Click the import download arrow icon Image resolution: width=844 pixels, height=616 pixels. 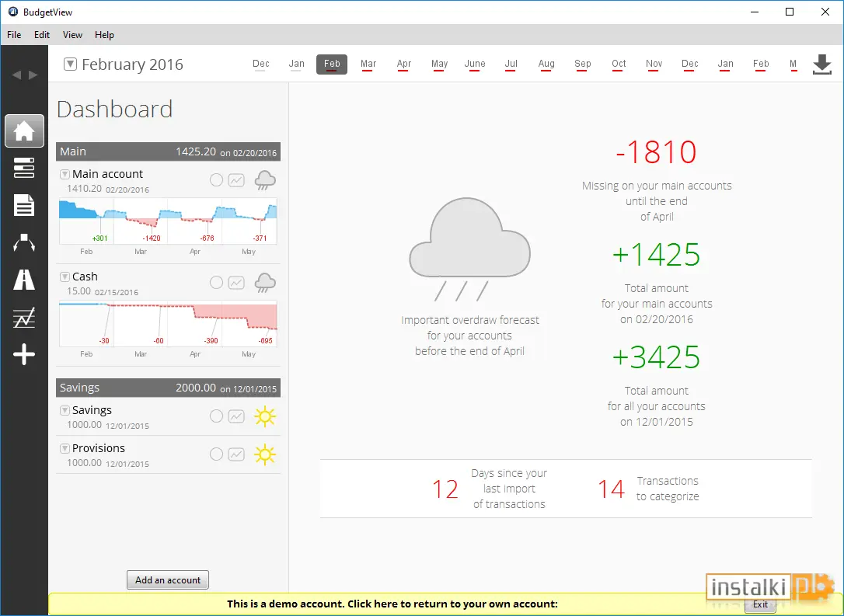822,64
